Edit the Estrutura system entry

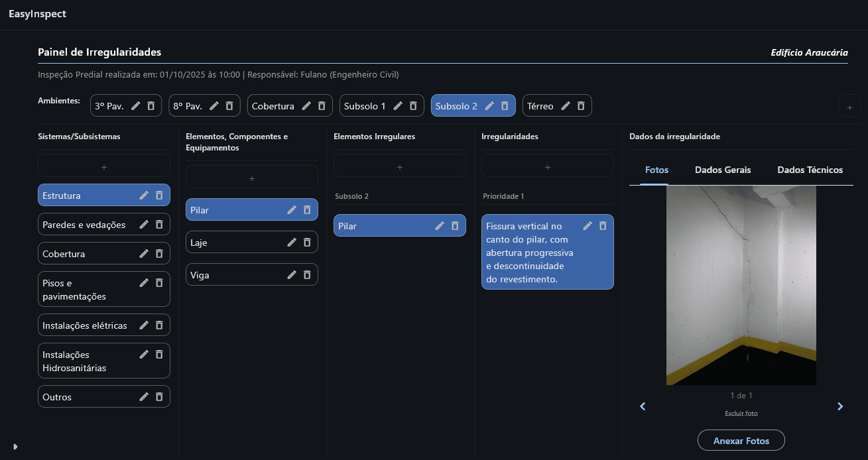pyautogui.click(x=144, y=196)
